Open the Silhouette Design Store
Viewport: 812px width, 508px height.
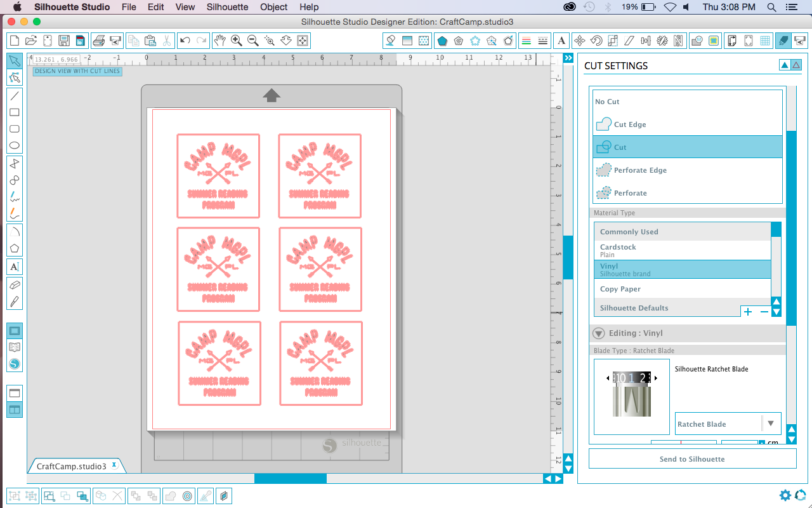tap(15, 364)
